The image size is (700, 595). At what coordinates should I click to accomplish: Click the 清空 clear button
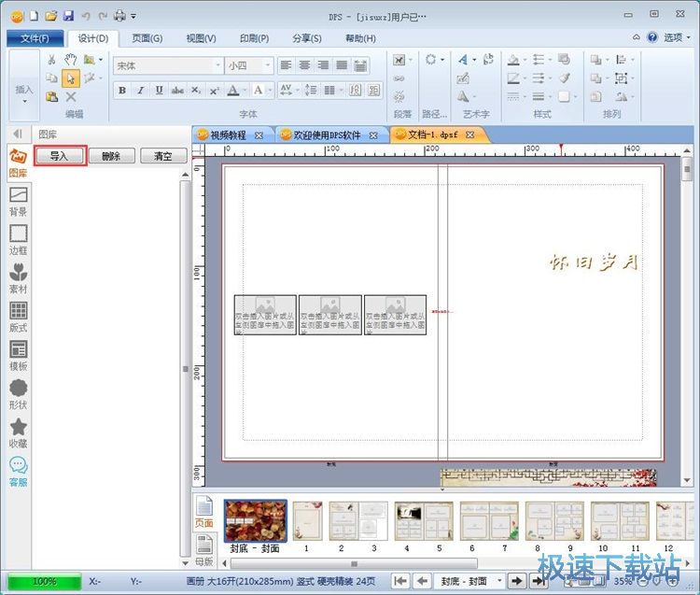(163, 156)
